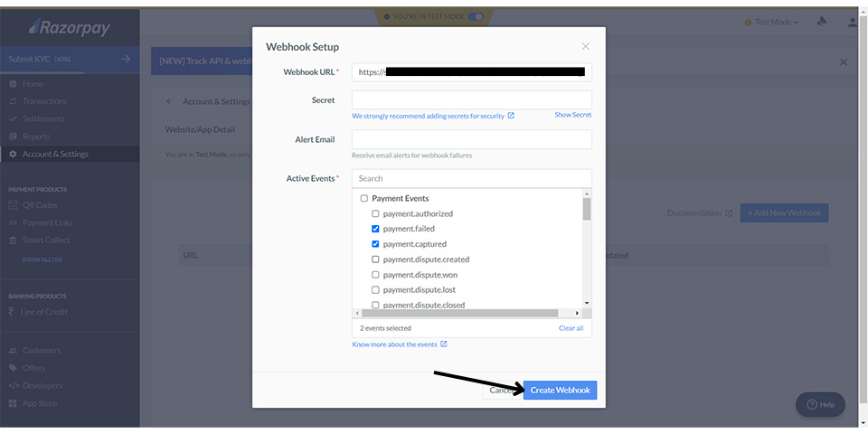This screenshot has height=434, width=868.
Task: Uncheck the payment.captured event checkbox
Action: click(375, 244)
